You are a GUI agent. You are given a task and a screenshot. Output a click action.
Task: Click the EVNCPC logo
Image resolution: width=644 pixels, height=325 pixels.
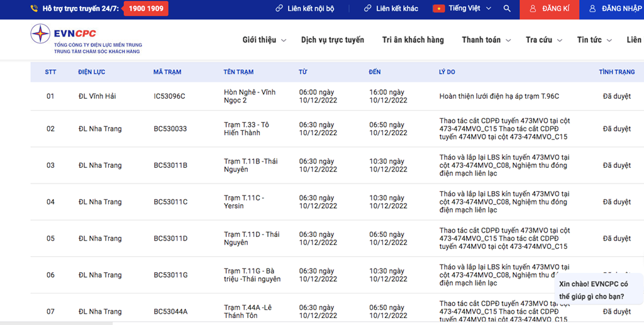click(x=40, y=34)
